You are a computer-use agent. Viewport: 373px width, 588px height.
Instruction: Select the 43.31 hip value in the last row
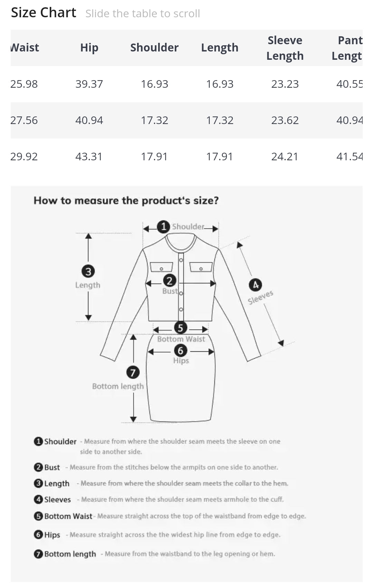click(89, 157)
